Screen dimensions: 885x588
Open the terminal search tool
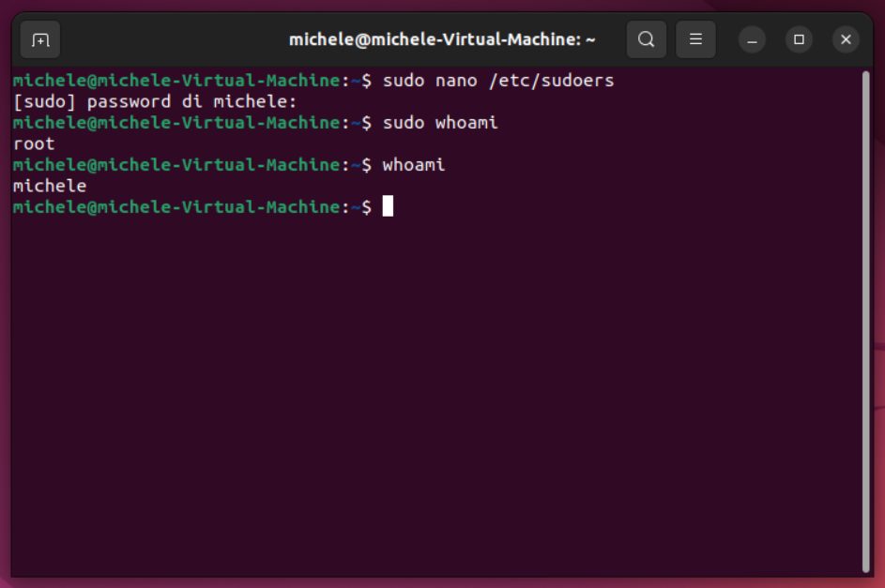647,39
